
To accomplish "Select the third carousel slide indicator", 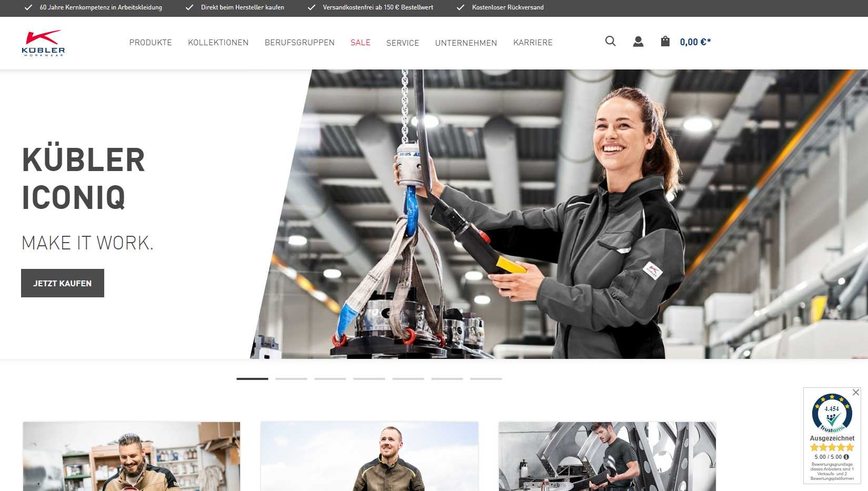I will click(330, 378).
